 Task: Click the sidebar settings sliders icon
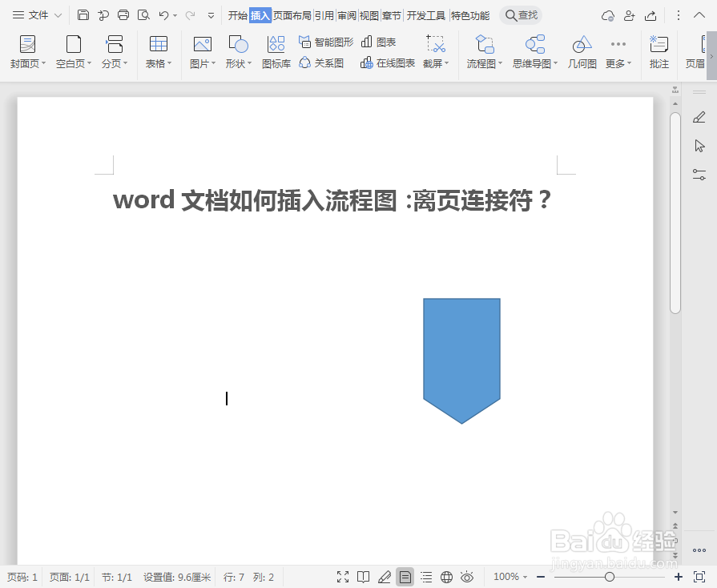click(699, 174)
